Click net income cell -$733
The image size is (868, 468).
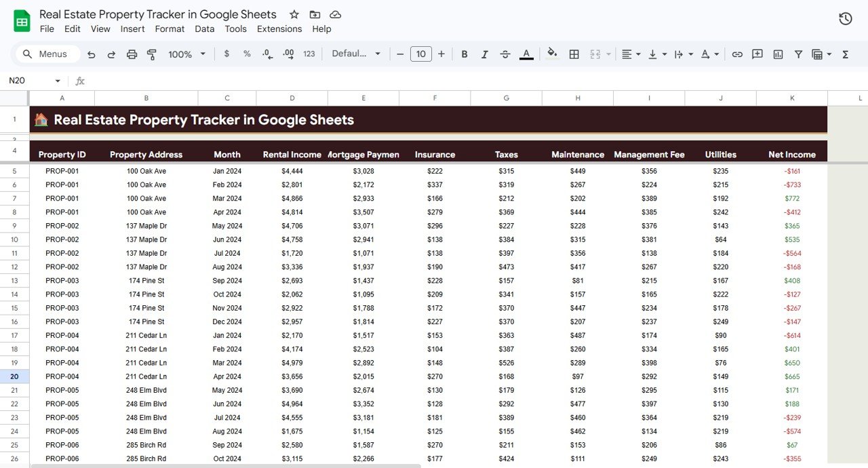click(792, 184)
